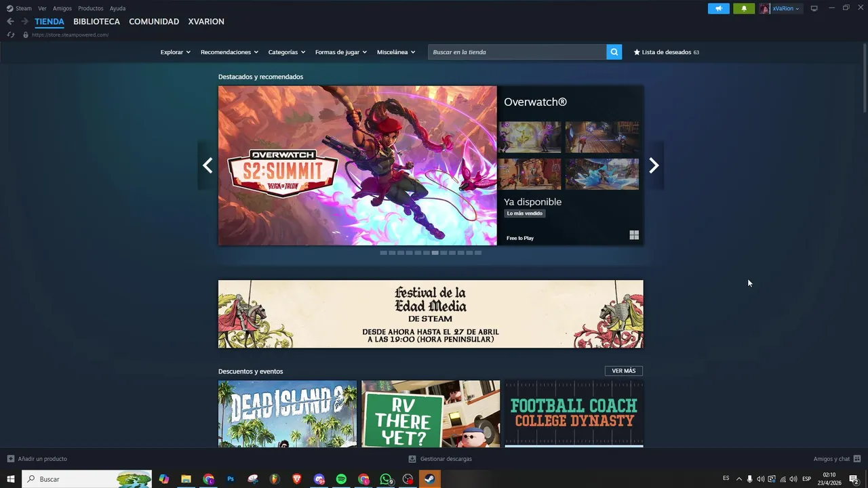Open the Ver menu
868x488 pixels.
43,9
